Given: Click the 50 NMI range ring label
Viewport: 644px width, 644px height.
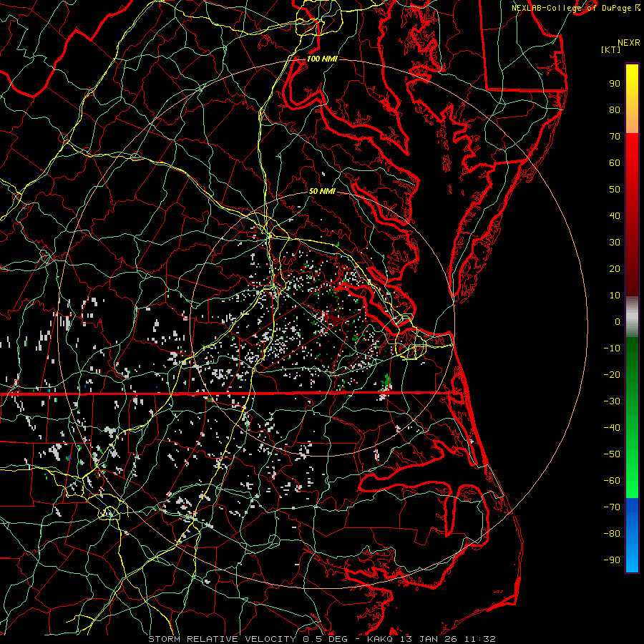Looking at the screenshot, I should tap(322, 191).
